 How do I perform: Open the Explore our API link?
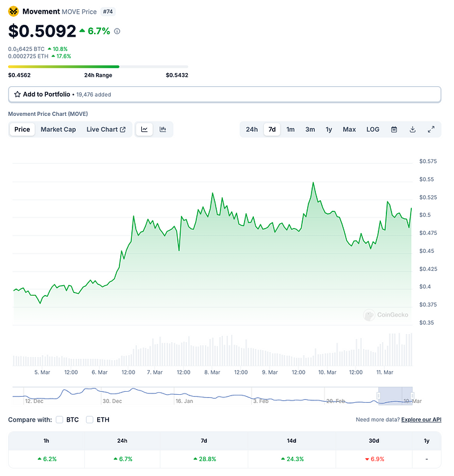click(421, 420)
